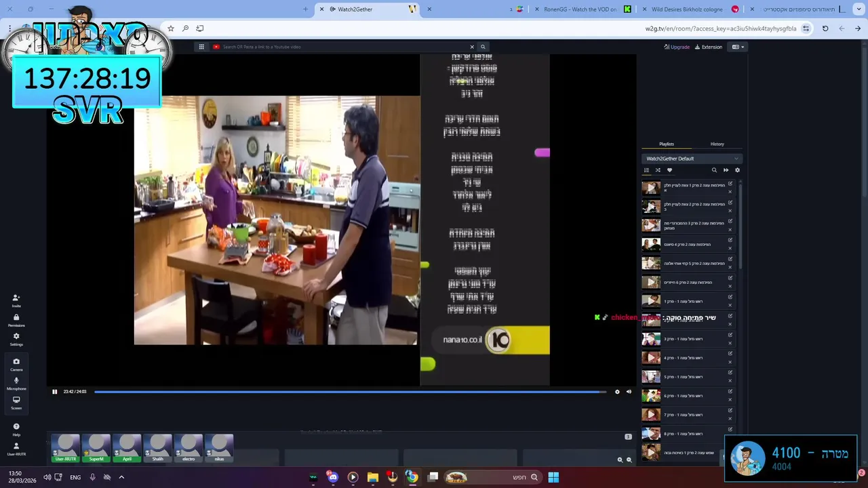Play the first playlist video thumbnail
The width and height of the screenshot is (868, 488).
(651, 188)
